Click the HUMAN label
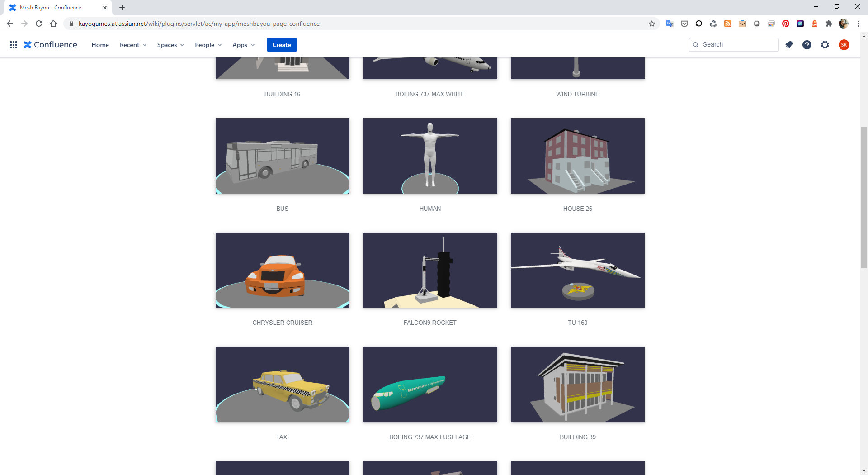Viewport: 868px width, 475px height. coord(430,209)
